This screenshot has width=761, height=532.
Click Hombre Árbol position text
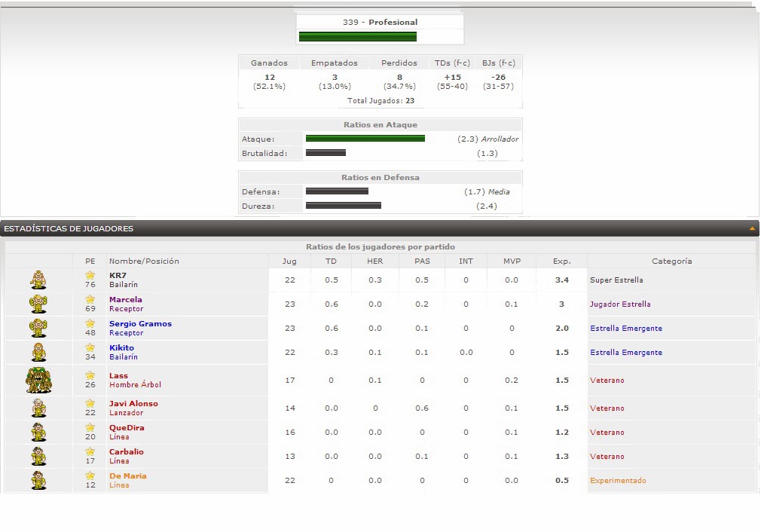(135, 384)
